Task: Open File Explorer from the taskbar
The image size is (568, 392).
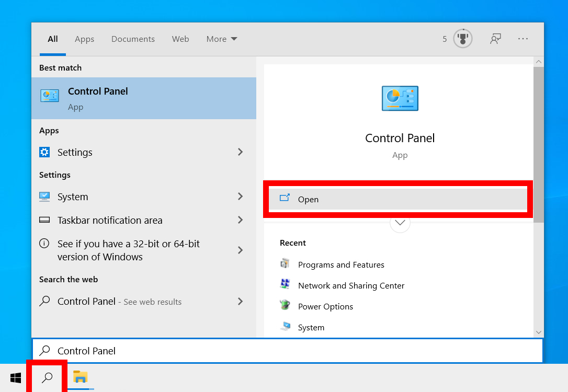Action: click(x=80, y=377)
